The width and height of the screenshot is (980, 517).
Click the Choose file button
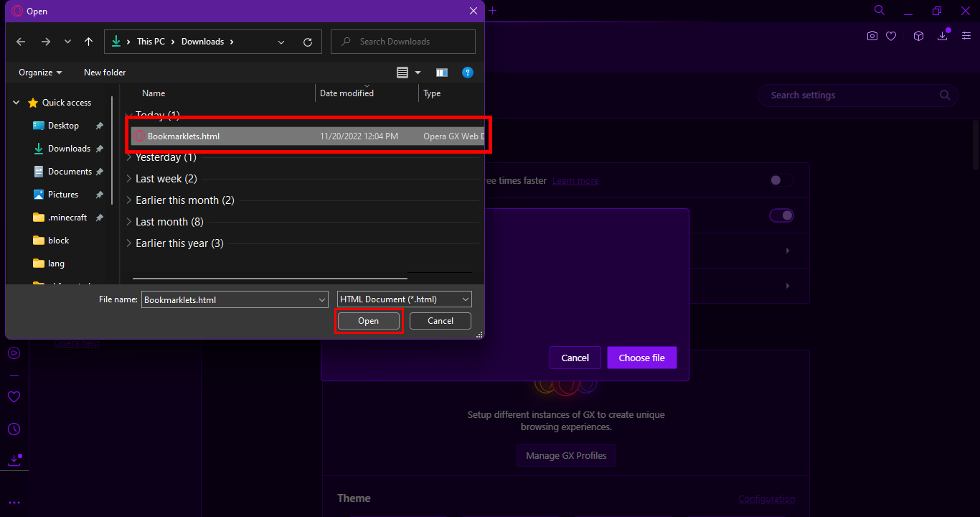642,358
